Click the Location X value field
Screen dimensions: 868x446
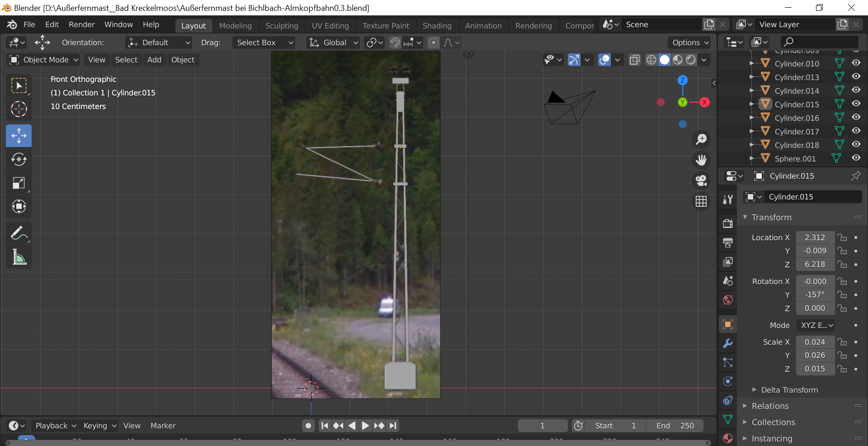pos(815,237)
